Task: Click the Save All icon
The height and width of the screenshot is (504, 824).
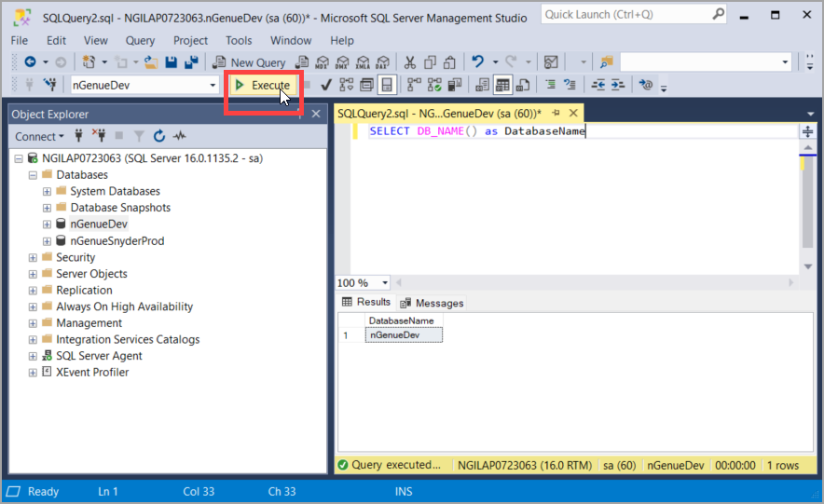Action: point(191,62)
